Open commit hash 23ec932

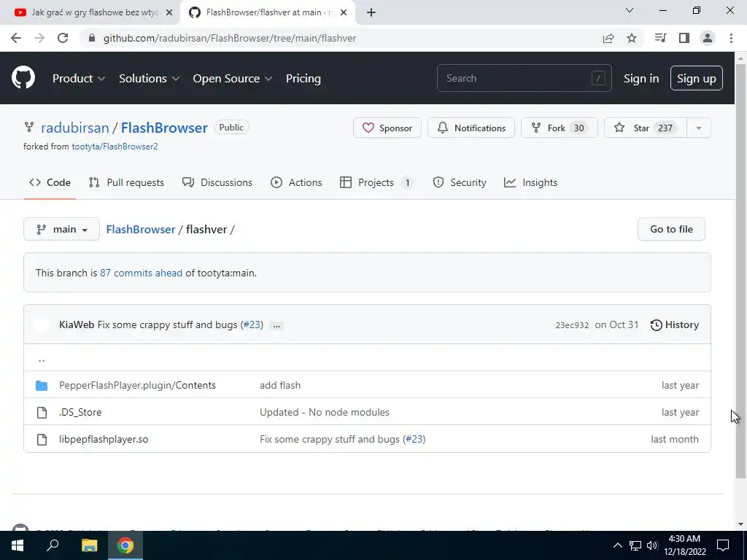(x=572, y=325)
